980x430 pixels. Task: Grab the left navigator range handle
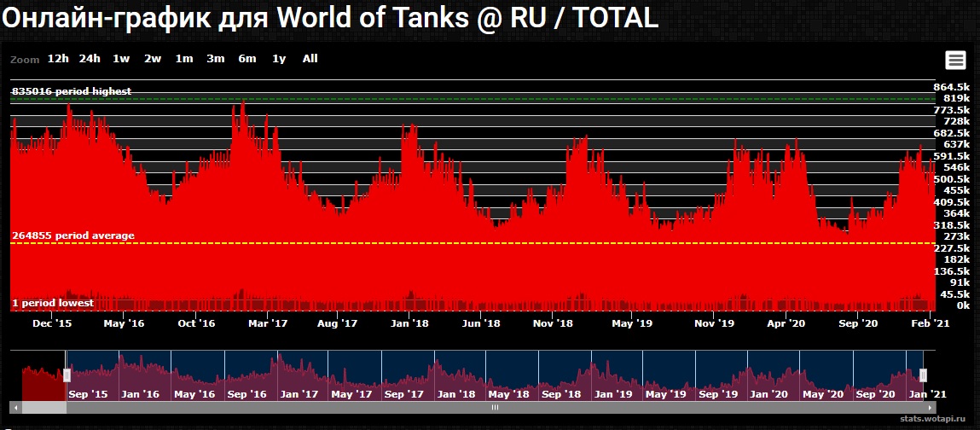pos(67,375)
